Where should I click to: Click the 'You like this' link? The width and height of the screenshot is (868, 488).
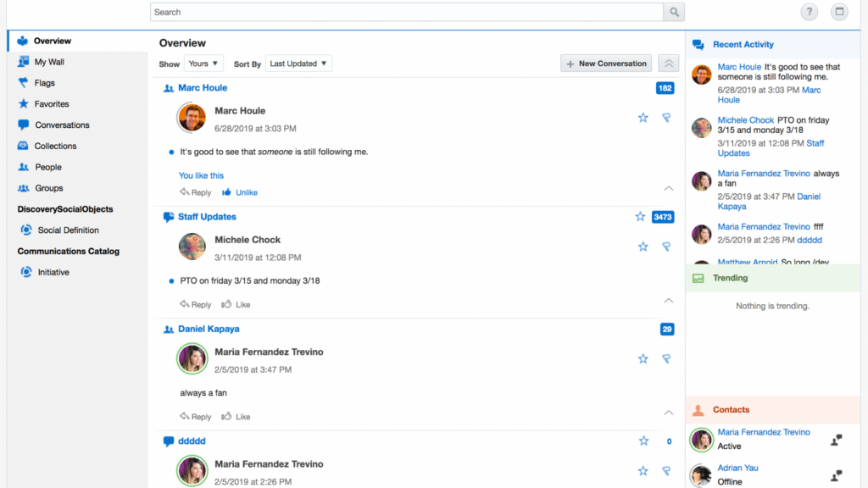click(x=201, y=175)
